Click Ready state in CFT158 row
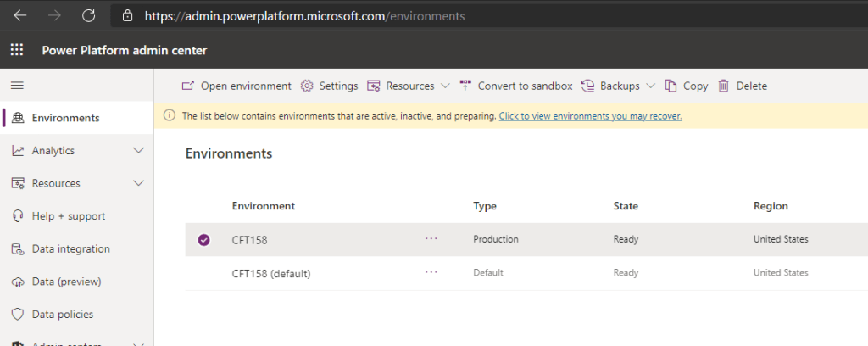The image size is (868, 346). pyautogui.click(x=626, y=239)
